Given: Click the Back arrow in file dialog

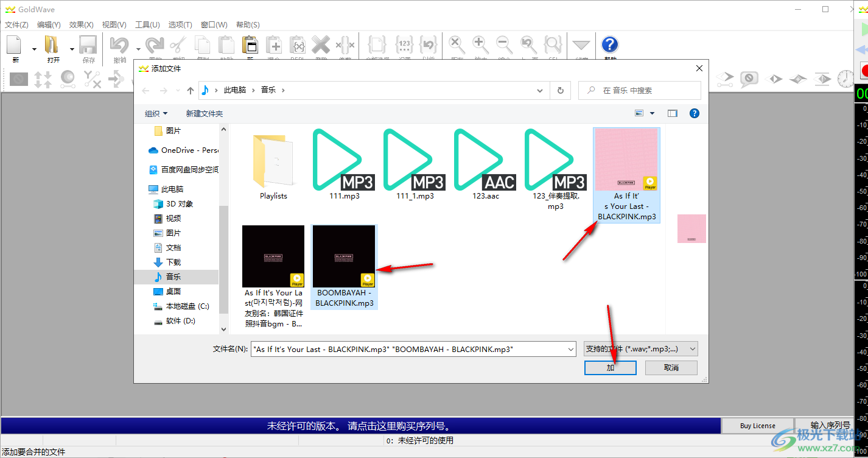Looking at the screenshot, I should coord(145,90).
